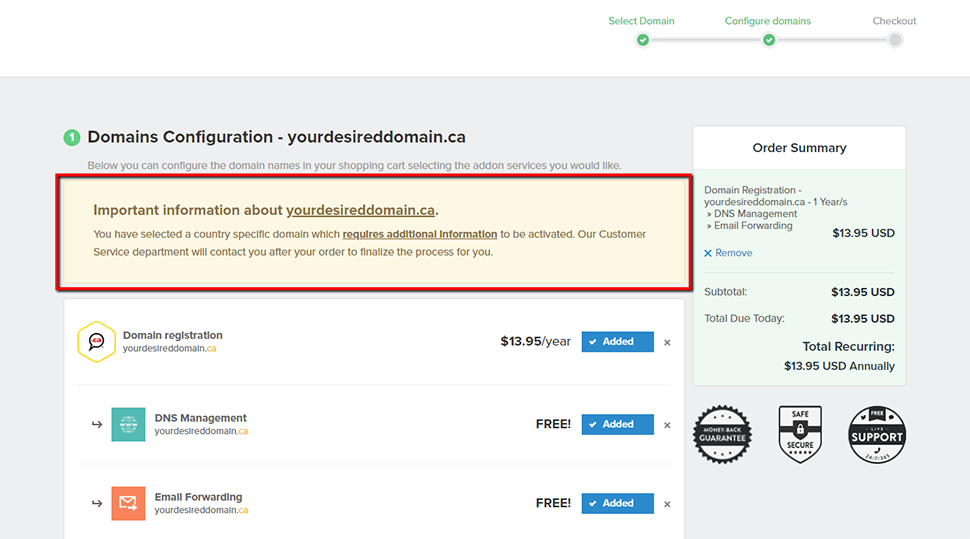The height and width of the screenshot is (539, 970).
Task: Open the requires additional information link
Action: [420, 234]
